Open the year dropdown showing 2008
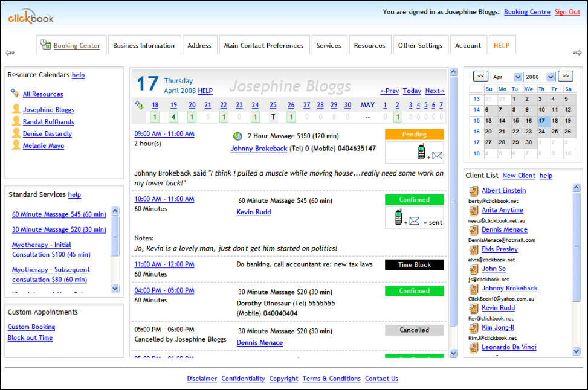 point(539,77)
